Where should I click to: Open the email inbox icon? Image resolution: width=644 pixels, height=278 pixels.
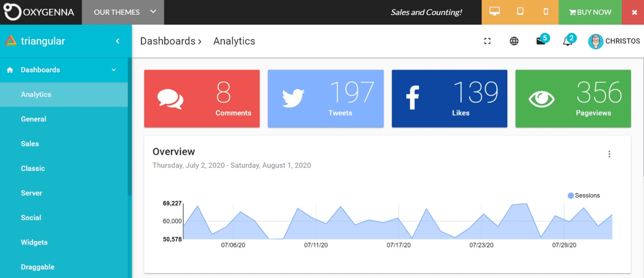541,41
